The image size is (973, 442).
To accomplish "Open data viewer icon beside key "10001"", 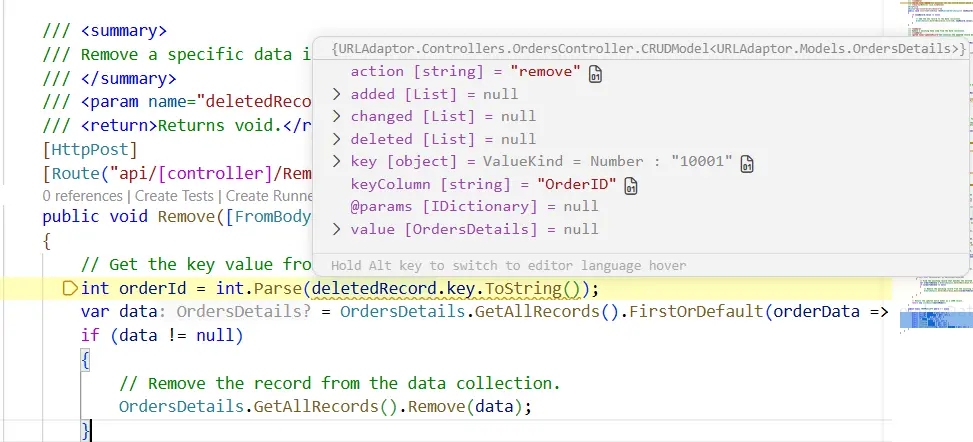I will tap(747, 163).
